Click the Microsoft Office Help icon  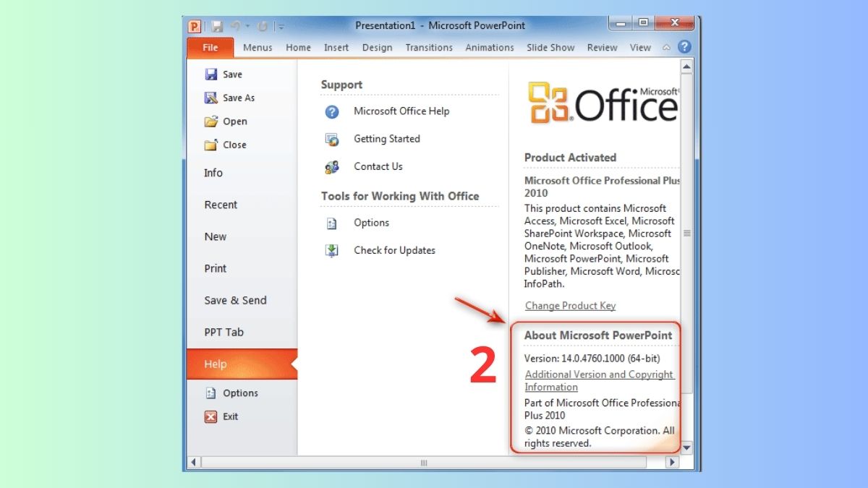coord(332,111)
